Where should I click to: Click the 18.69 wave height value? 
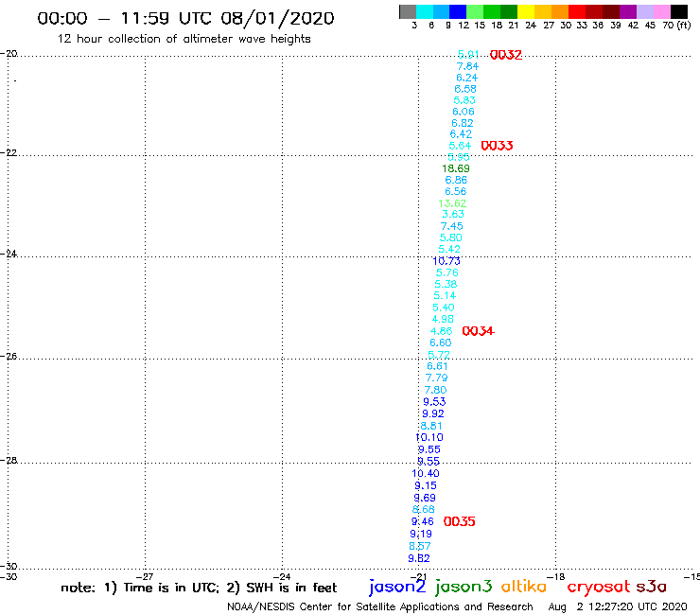coord(456,168)
